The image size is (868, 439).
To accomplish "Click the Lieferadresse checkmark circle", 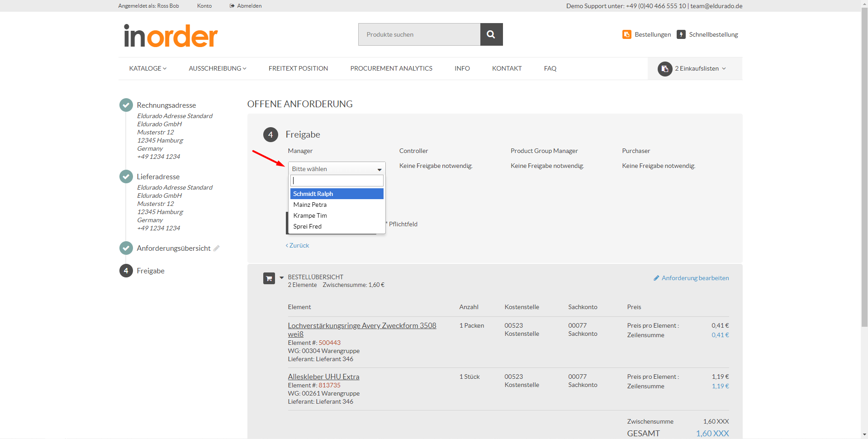I will point(126,177).
